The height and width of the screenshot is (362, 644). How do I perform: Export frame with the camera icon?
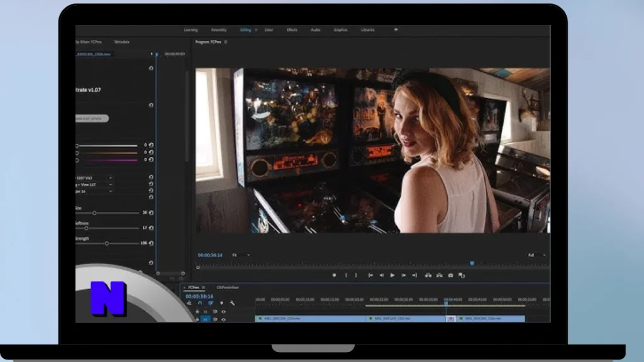pos(450,275)
